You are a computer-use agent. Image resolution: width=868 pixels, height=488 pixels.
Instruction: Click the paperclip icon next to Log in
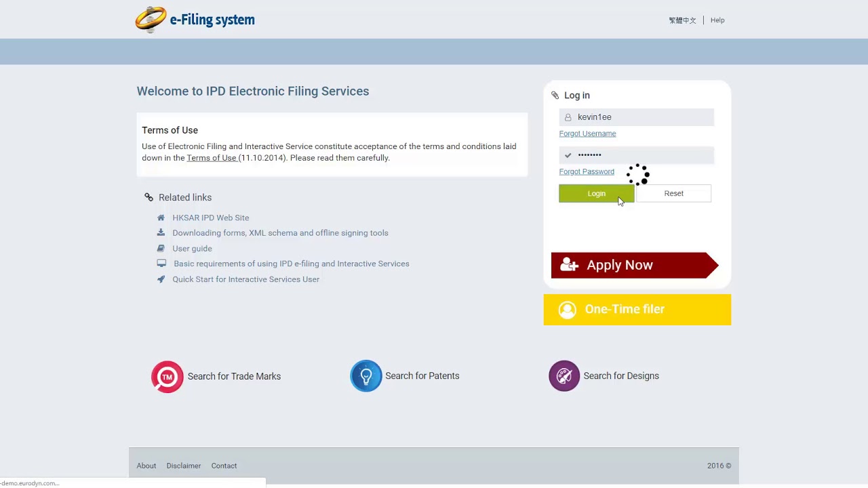(x=555, y=96)
